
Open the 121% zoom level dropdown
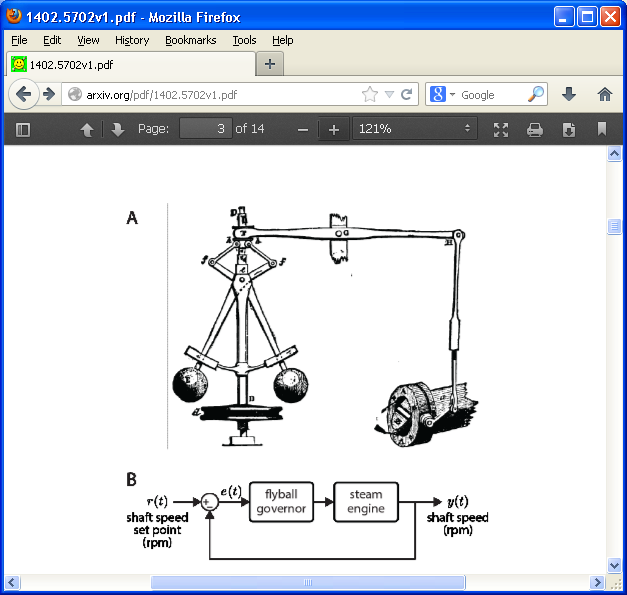(414, 129)
